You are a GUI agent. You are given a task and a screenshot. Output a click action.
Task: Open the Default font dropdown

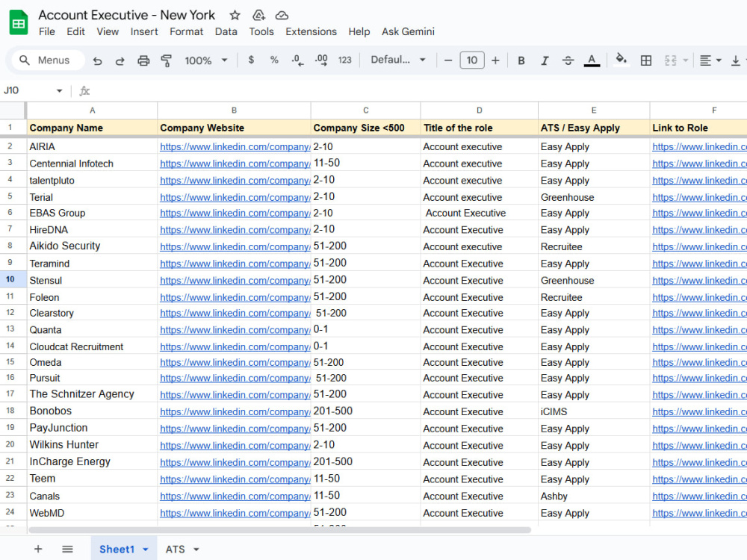(x=398, y=60)
